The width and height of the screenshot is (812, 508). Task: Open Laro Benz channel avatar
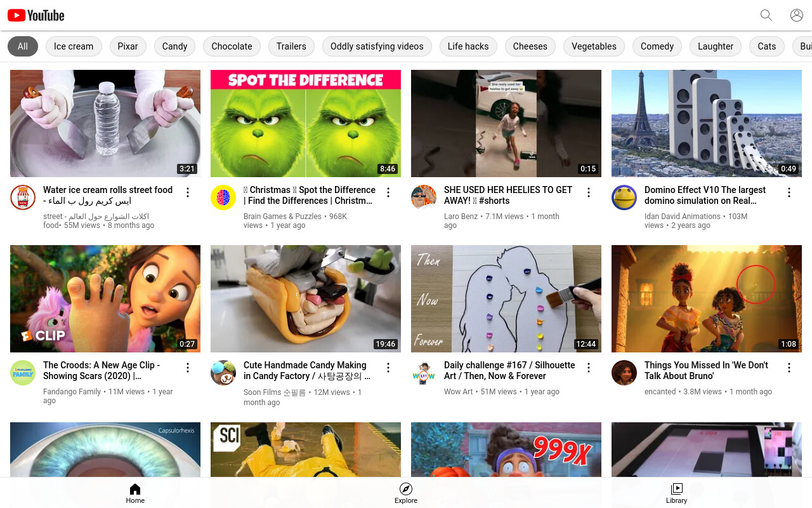pyautogui.click(x=424, y=197)
